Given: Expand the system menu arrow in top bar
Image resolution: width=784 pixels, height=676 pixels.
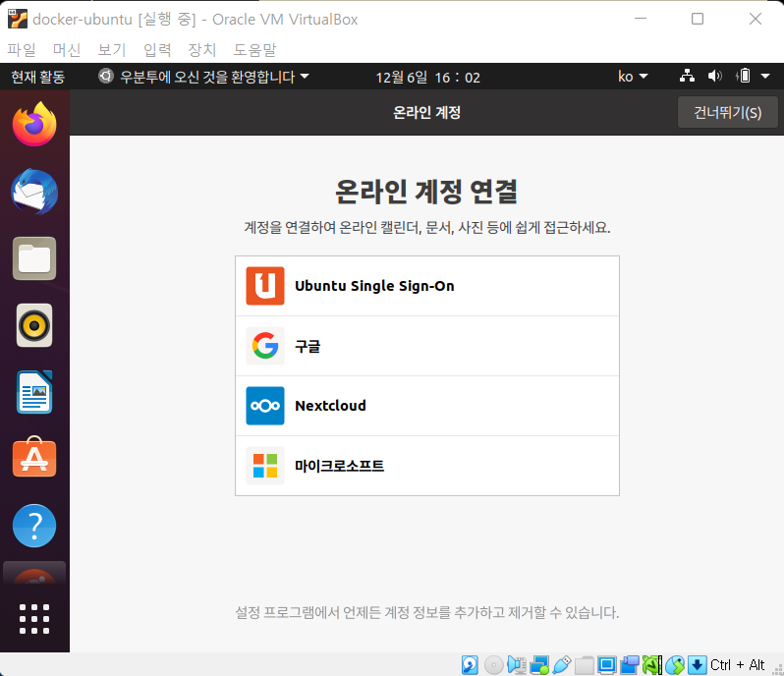Looking at the screenshot, I should coord(765,77).
